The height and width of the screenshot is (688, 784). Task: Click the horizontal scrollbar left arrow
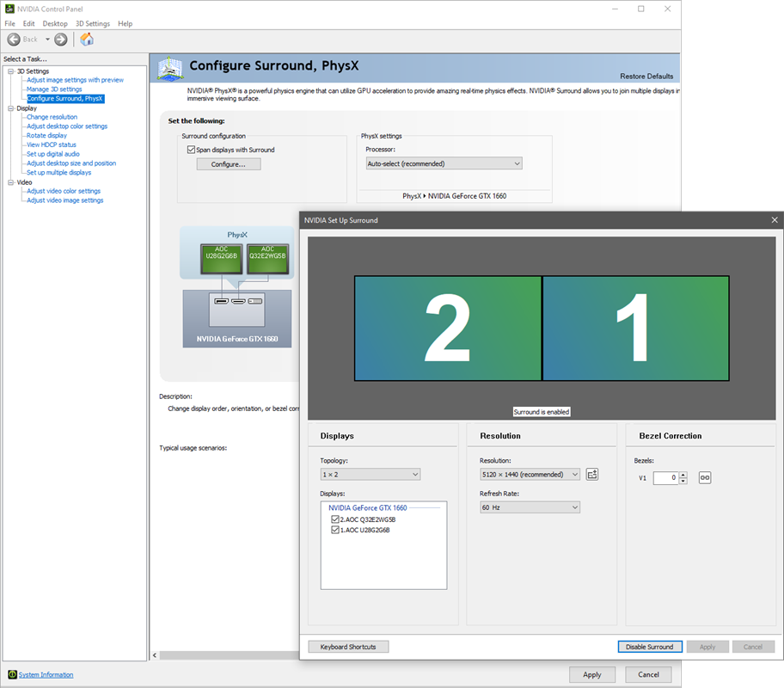pos(155,655)
